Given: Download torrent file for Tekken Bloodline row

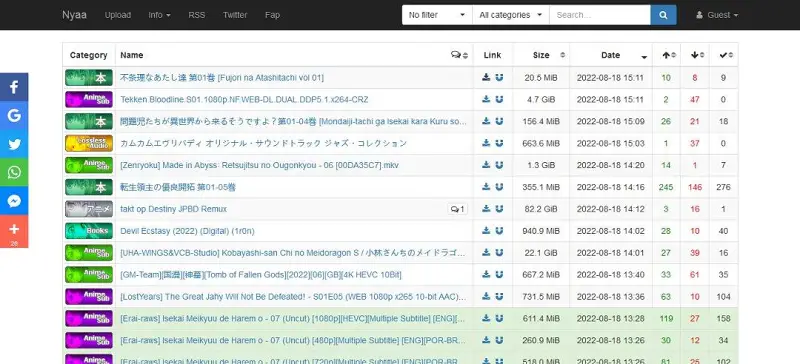Looking at the screenshot, I should click(x=486, y=100).
